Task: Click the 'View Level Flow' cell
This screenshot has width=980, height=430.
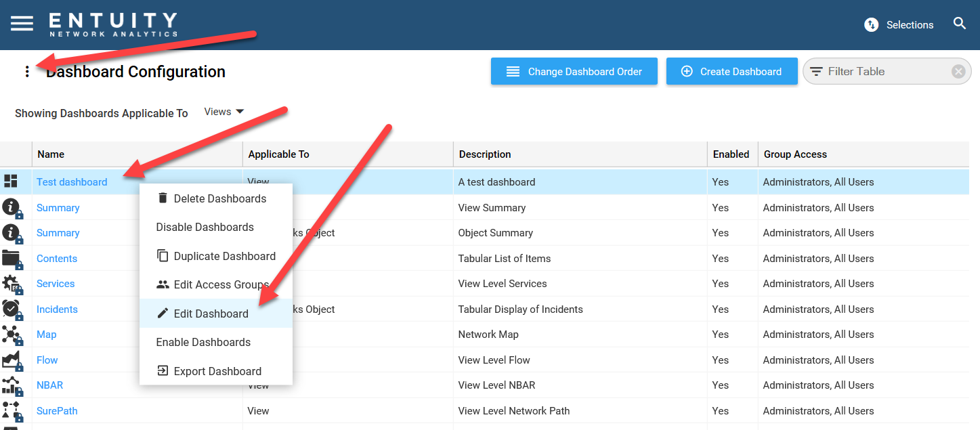Action: point(580,360)
